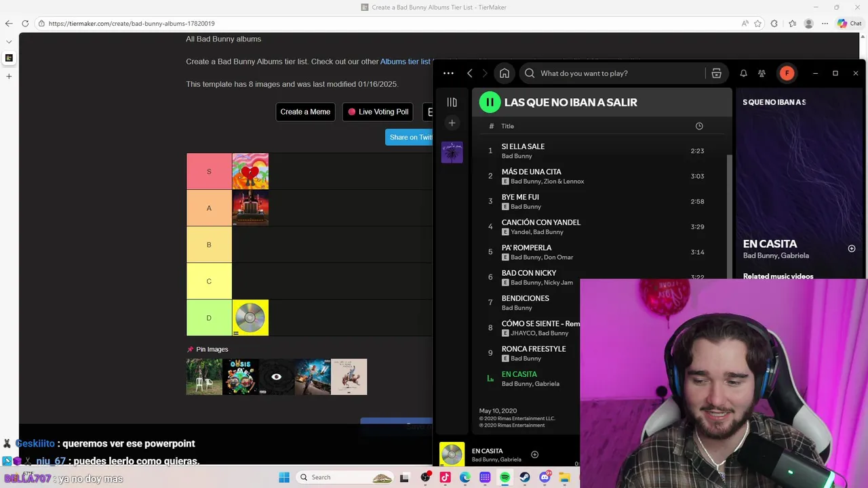
Task: Open Albums tier list link
Action: click(x=406, y=62)
